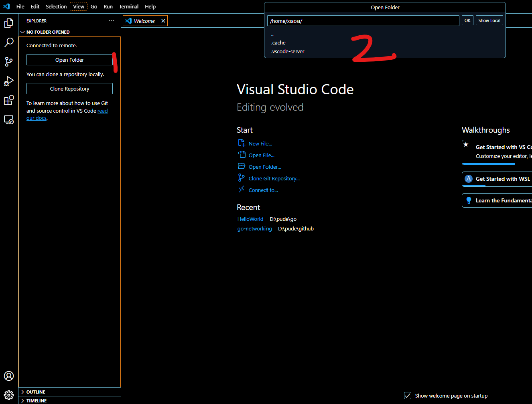
Task: Close the Welcome tab
Action: click(x=163, y=21)
